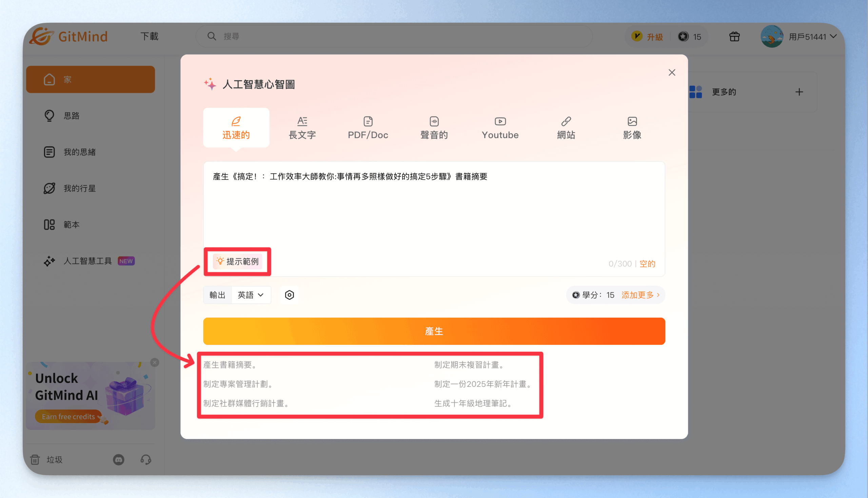
Task: Choose example 制定期末複習計畫
Action: (469, 365)
